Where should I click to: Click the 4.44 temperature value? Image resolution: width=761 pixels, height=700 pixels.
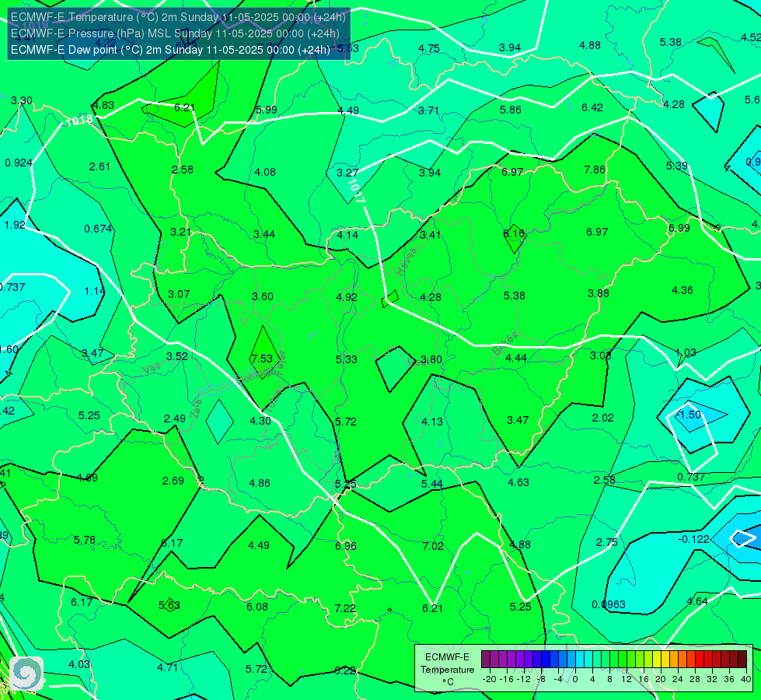pyautogui.click(x=516, y=358)
